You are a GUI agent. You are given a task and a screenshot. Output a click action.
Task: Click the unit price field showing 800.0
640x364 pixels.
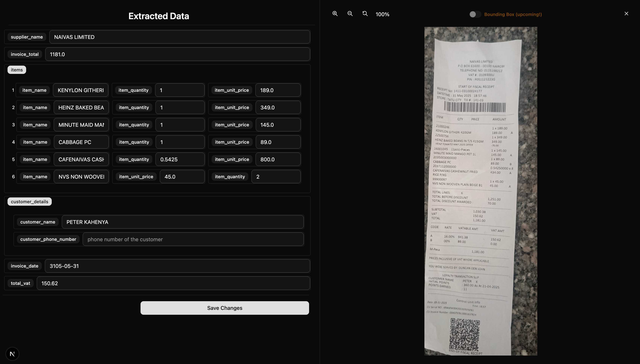tap(278, 159)
